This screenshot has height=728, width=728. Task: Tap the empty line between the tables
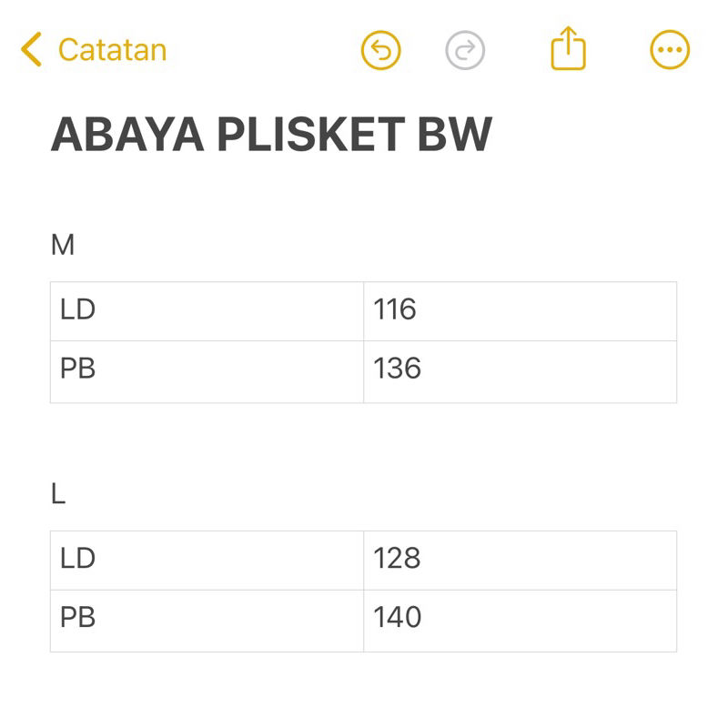pyautogui.click(x=364, y=444)
